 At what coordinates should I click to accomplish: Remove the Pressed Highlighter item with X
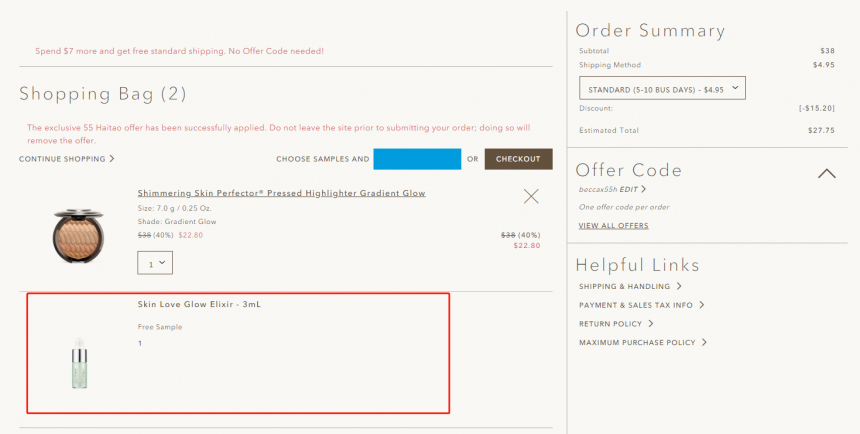click(531, 196)
